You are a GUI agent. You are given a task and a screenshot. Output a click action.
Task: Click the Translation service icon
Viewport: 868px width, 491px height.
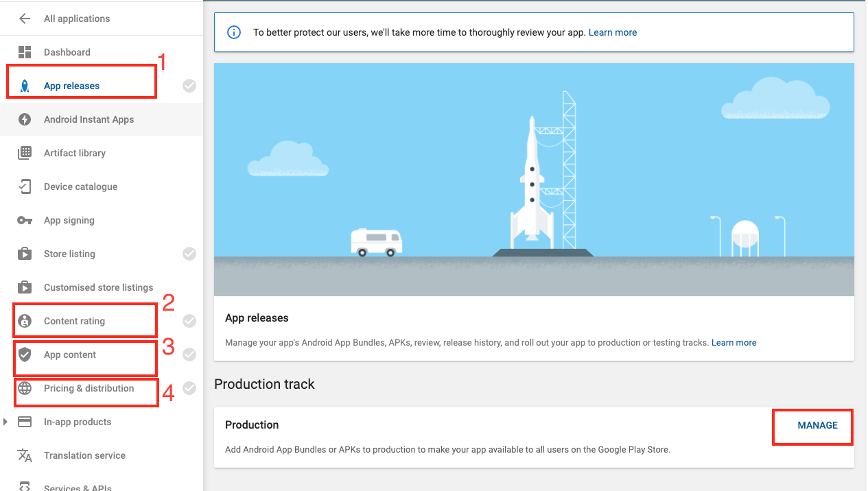pos(25,455)
